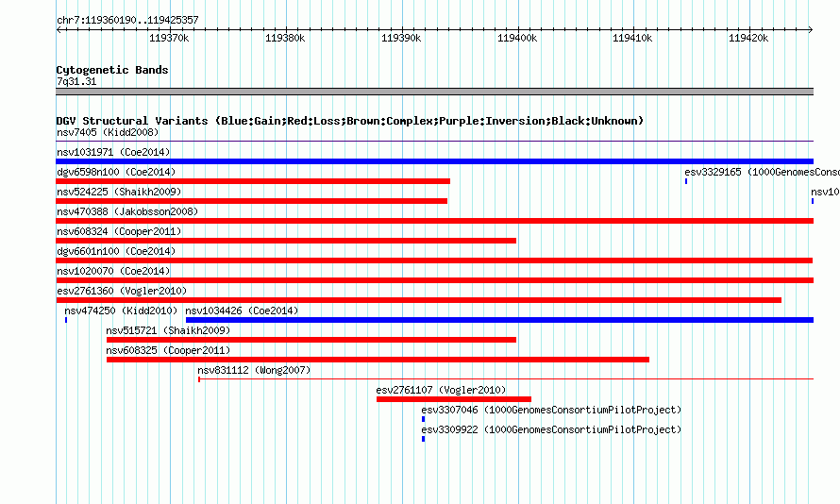Image resolution: width=840 pixels, height=504 pixels.
Task: Click the esv3329165 variant label
Action: point(762,172)
